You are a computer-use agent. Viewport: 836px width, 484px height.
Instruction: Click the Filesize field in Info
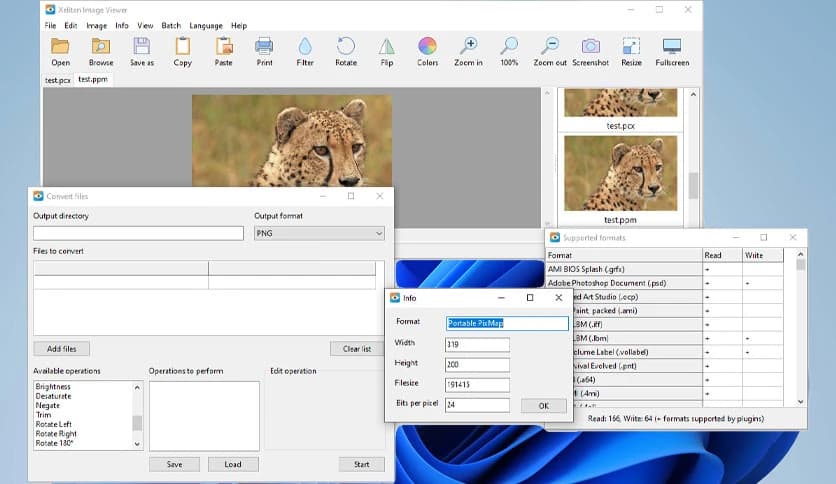pos(477,385)
